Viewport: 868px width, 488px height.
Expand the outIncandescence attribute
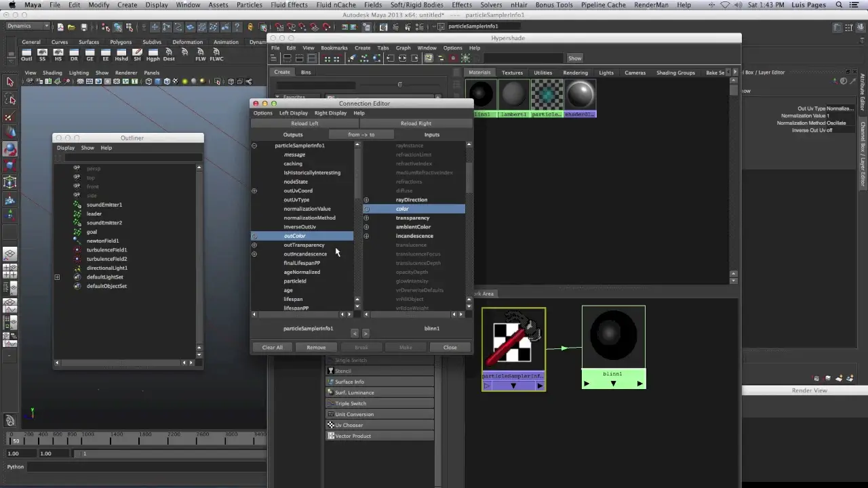(x=254, y=254)
